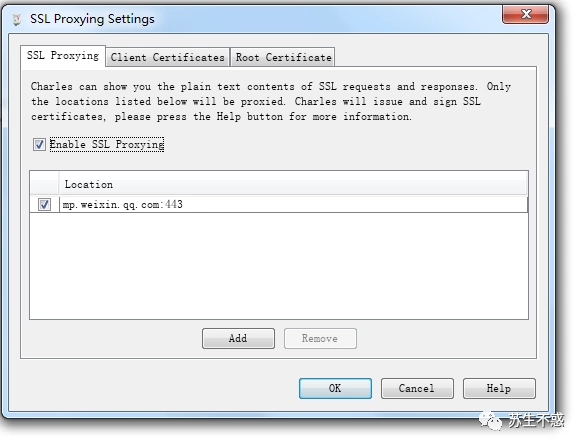Open the Help button for more information
Screen dimensions: 583x447
tap(499, 388)
